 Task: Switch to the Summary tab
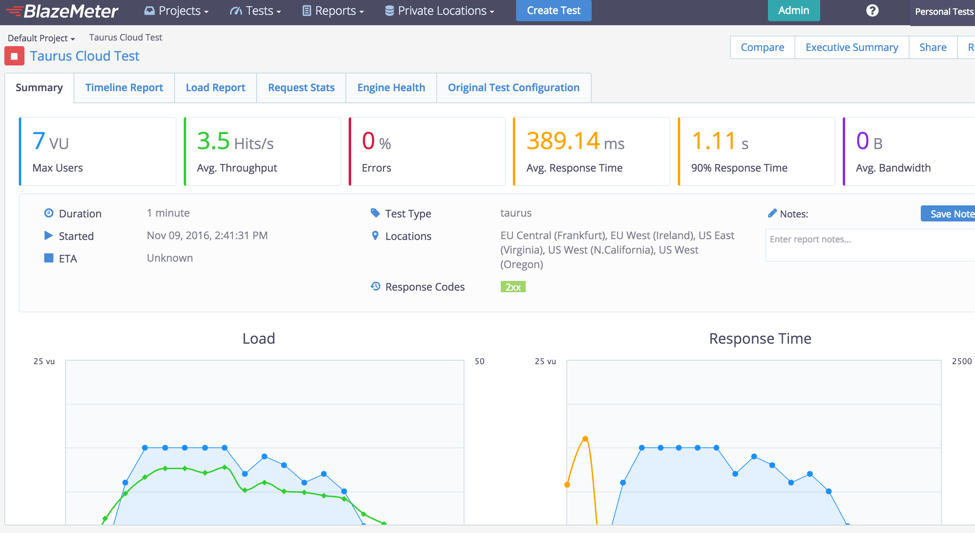click(39, 88)
